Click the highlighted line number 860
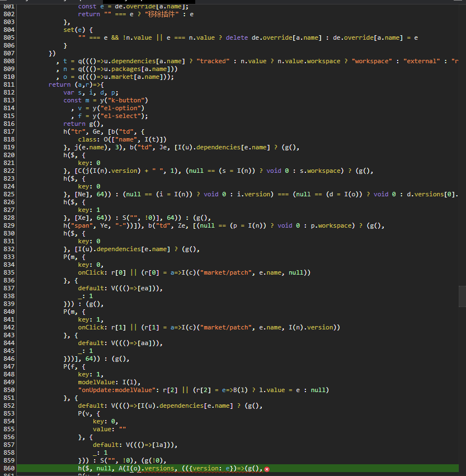The image size is (466, 476). 9,468
